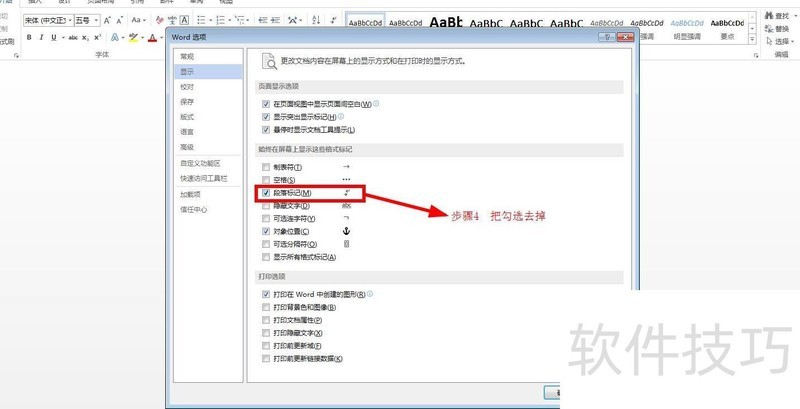Enable 打印背景色和图像(B) checkbox

(265, 308)
